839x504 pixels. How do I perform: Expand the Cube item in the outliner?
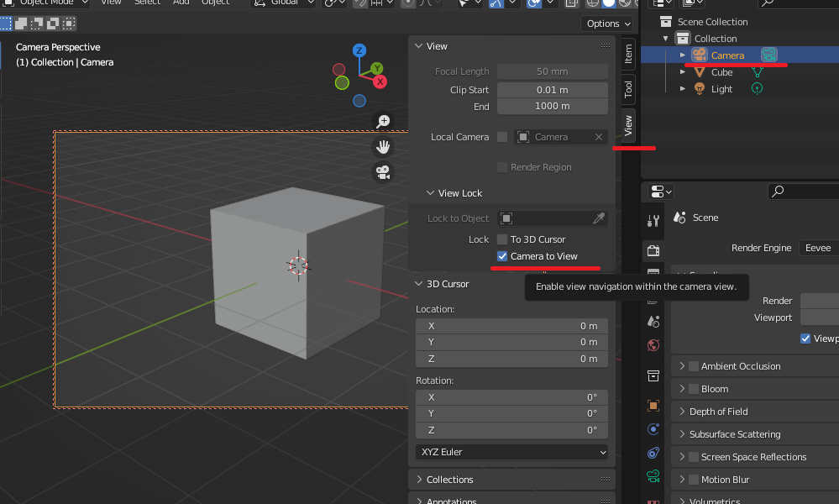[x=682, y=71]
